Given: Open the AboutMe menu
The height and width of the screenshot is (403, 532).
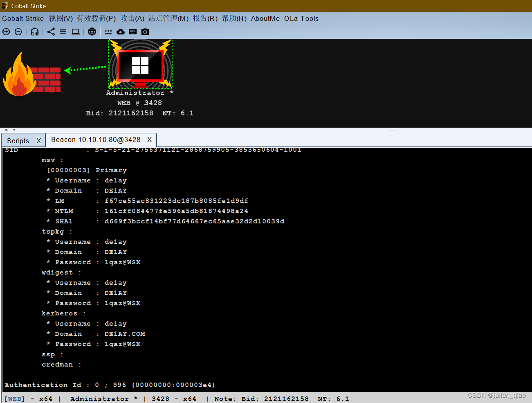Looking at the screenshot, I should tap(265, 18).
